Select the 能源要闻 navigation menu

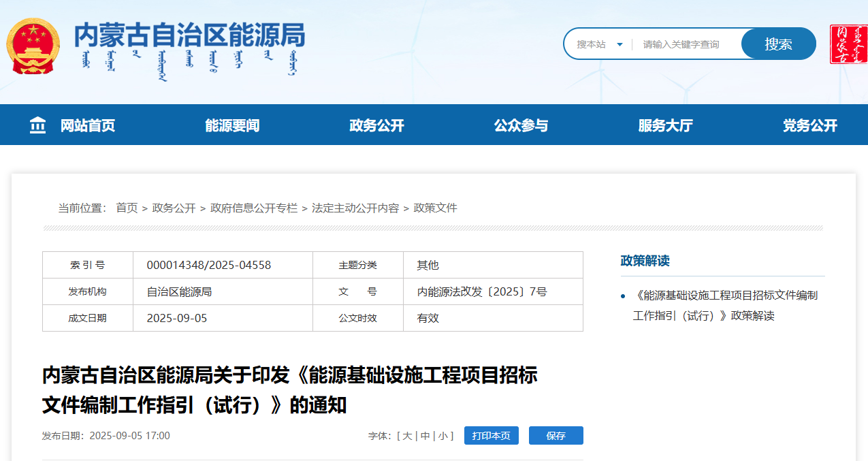(231, 125)
